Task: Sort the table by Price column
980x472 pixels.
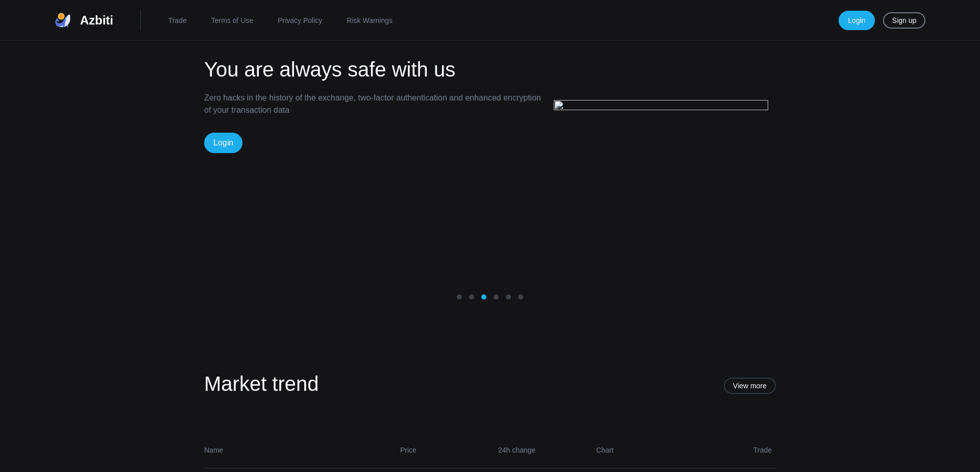Action: point(408,450)
